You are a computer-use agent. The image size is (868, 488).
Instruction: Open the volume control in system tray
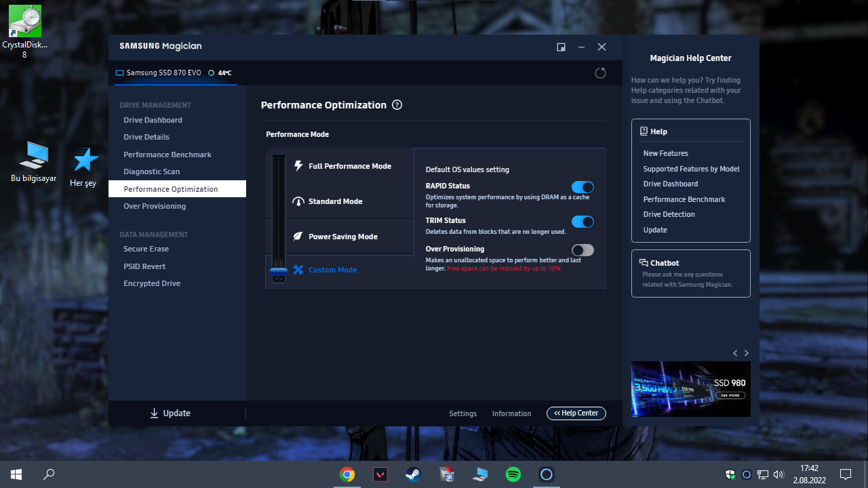coord(778,474)
